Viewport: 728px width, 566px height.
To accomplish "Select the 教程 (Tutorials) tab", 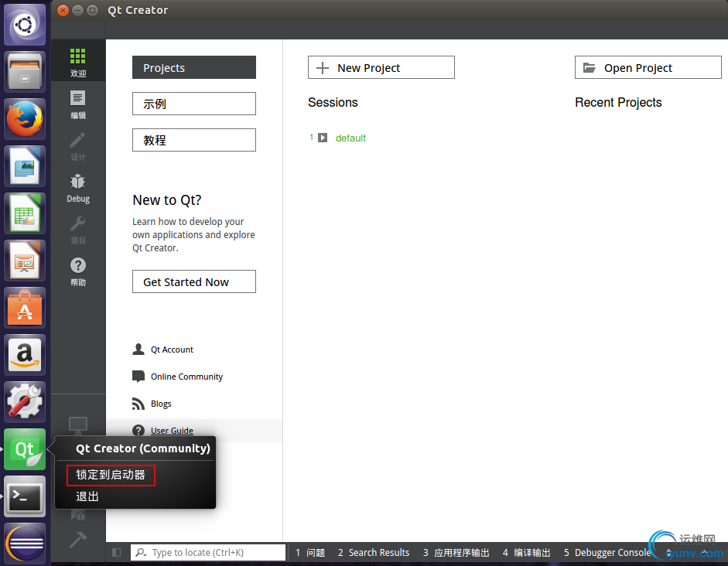I will (194, 140).
